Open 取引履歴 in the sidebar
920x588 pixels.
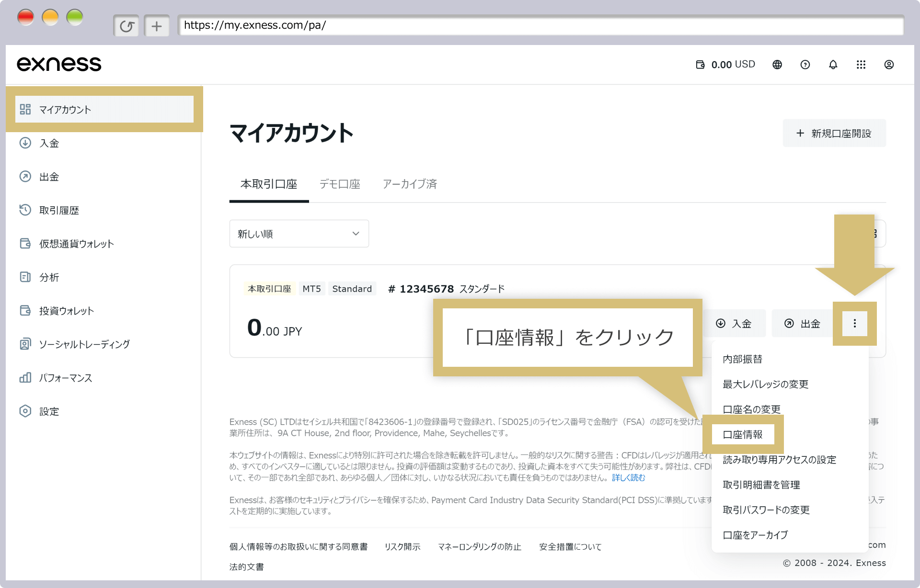coord(59,210)
